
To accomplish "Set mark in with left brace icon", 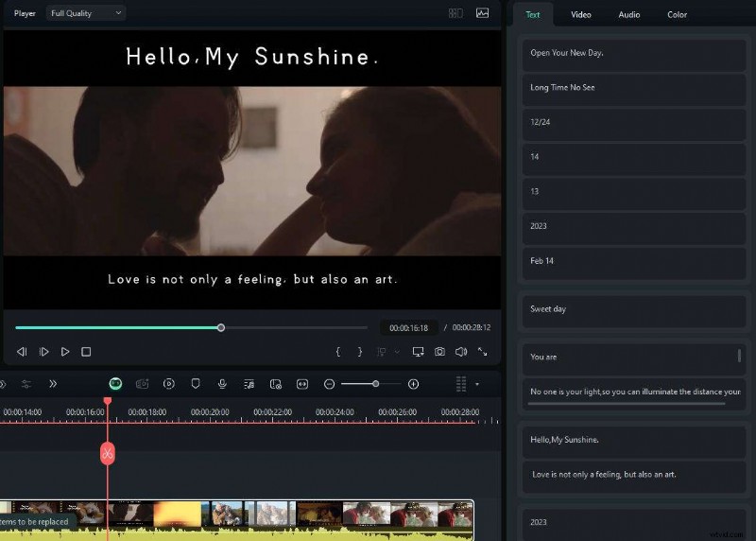I will click(338, 352).
